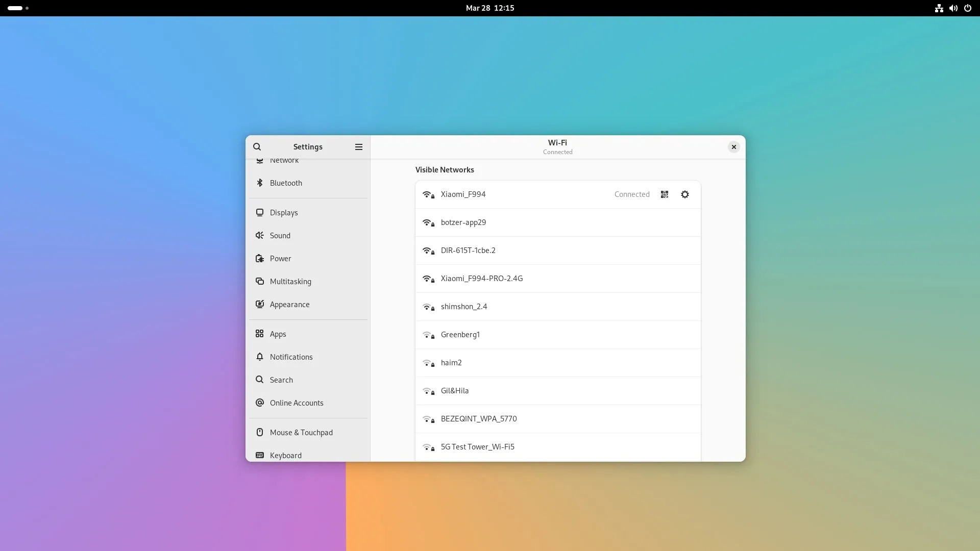This screenshot has height=551, width=980.
Task: Go to Mouse & Touchpad settings
Action: click(x=301, y=433)
